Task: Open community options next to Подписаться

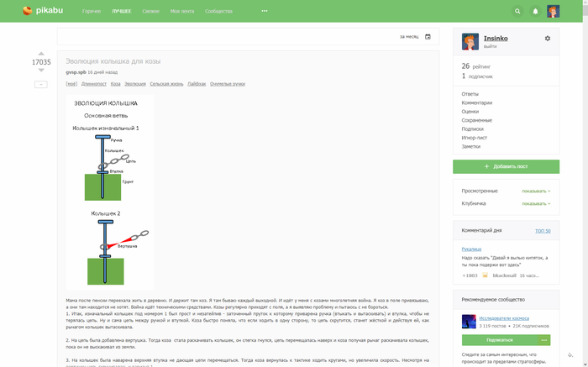Action: pos(544,340)
